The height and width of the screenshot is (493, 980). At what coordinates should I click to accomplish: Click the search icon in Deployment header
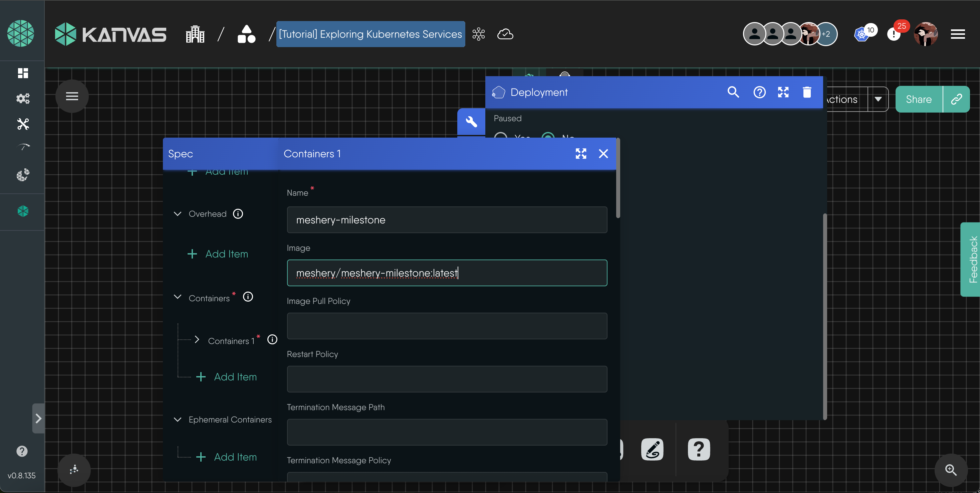pos(733,92)
